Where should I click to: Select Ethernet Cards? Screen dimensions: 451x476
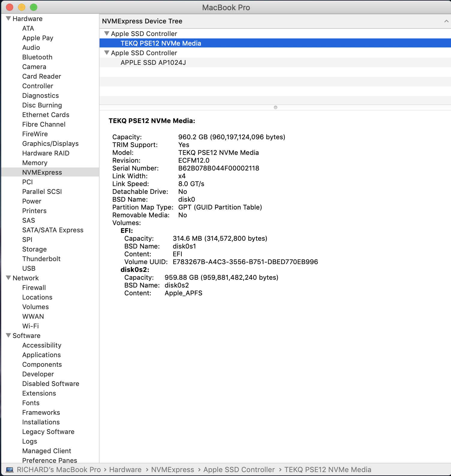point(46,115)
